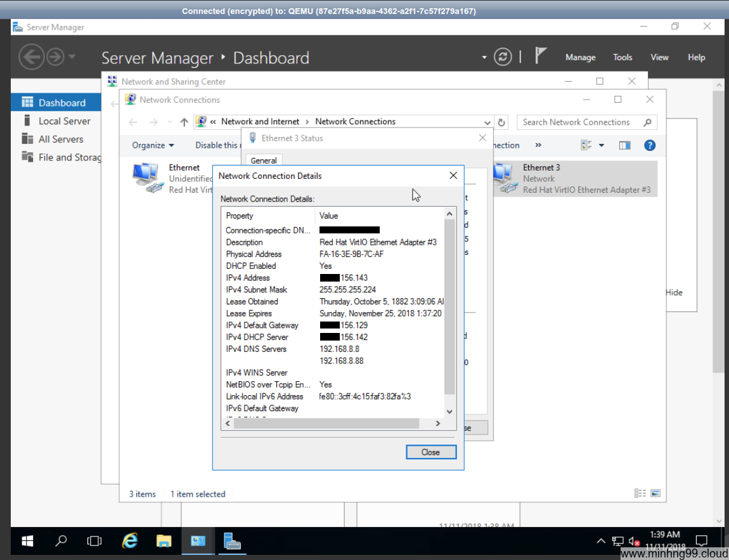
Task: Open Internet Explorer from taskbar
Action: (130, 541)
